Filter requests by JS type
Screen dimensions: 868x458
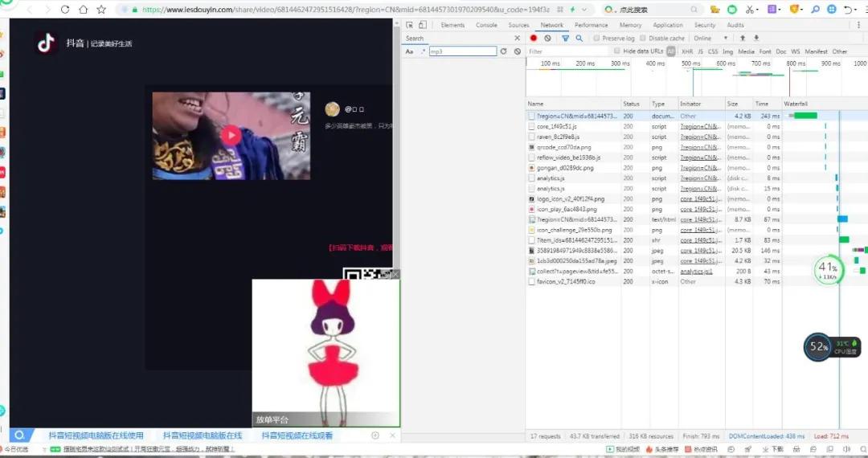click(x=700, y=51)
